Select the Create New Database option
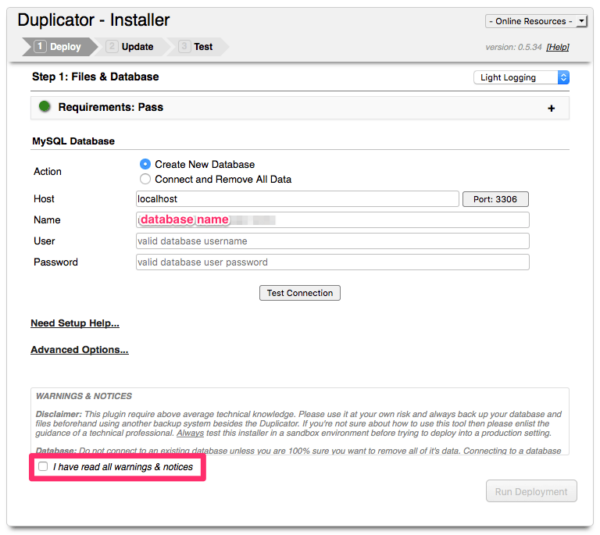 (146, 164)
